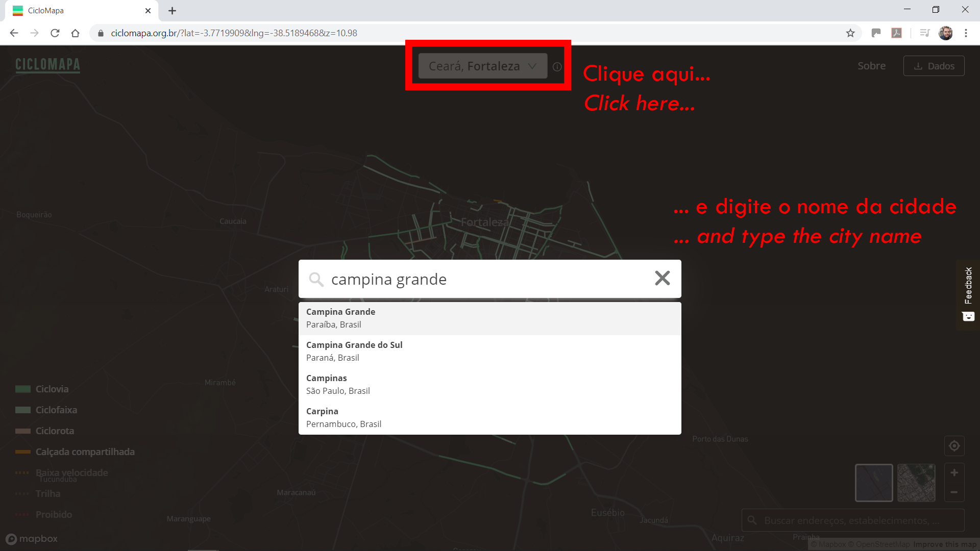The height and width of the screenshot is (551, 980).
Task: Select Campina Grande, Paraíba suggestion
Action: click(489, 318)
